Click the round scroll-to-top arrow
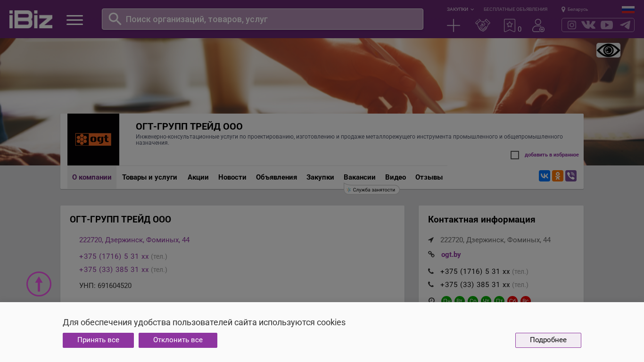 [39, 284]
